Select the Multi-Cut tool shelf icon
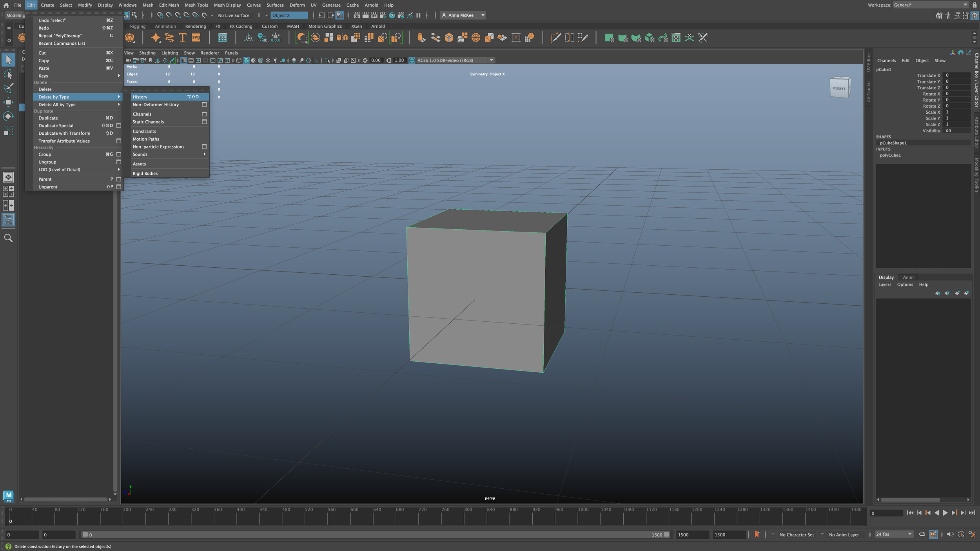The width and height of the screenshot is (980, 551). click(x=555, y=38)
